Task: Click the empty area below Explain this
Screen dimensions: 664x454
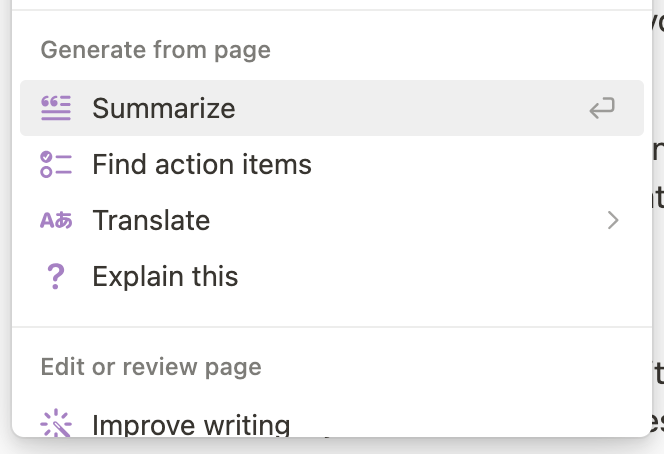Action: (x=332, y=315)
